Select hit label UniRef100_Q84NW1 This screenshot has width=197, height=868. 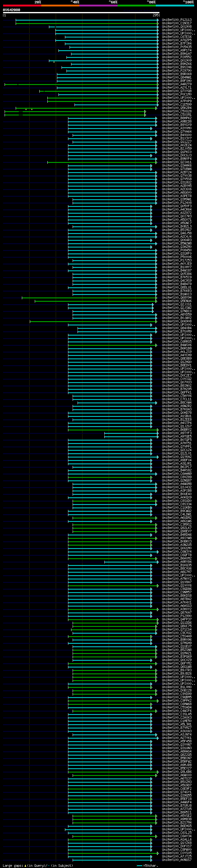177,78
